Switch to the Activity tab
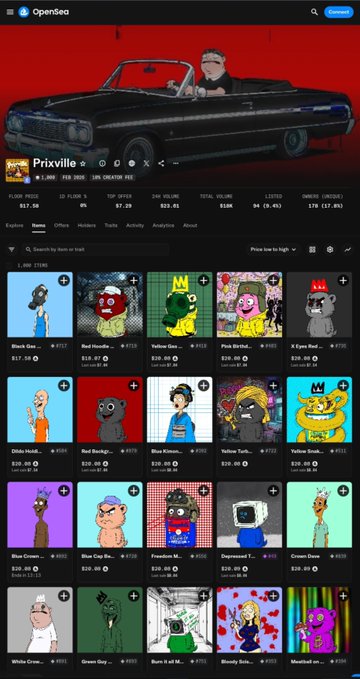The height and width of the screenshot is (679, 360). (135, 225)
